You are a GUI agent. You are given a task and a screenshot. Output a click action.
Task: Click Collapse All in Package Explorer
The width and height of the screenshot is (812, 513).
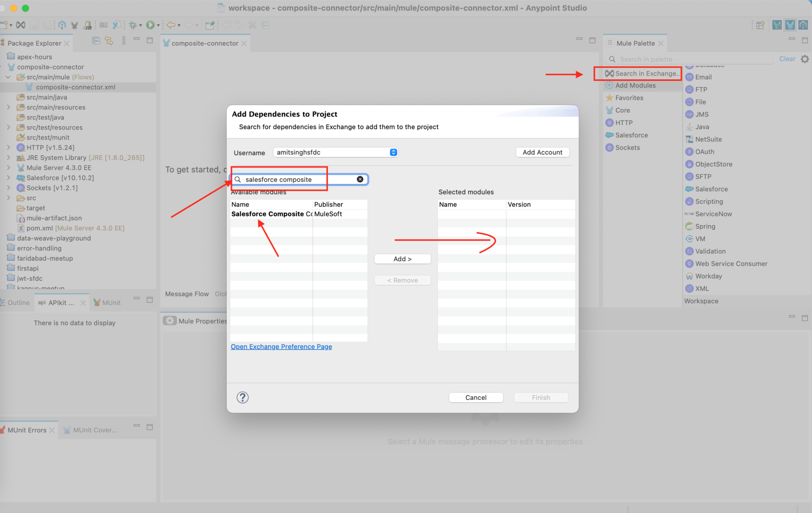coord(96,41)
